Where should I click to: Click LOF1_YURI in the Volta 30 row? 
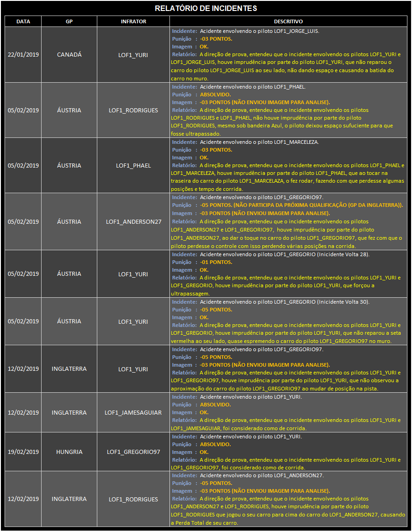[133, 321]
